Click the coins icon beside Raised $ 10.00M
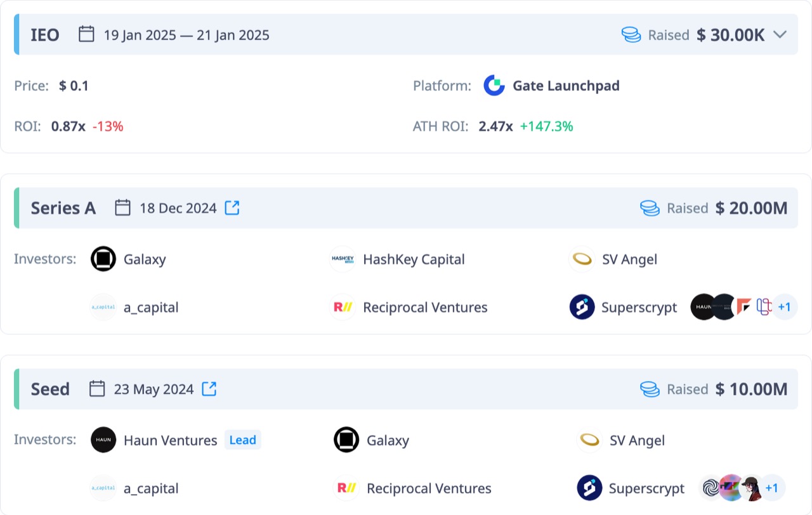This screenshot has height=515, width=812. (650, 389)
